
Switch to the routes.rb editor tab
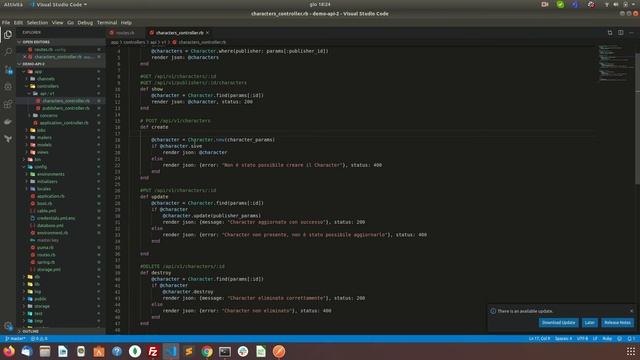(x=125, y=33)
